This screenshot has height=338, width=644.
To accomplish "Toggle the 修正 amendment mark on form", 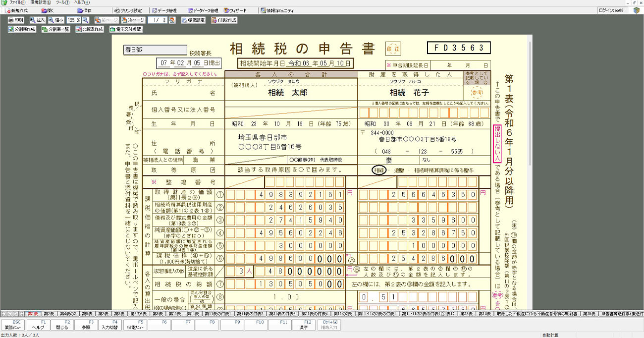I will pyautogui.click(x=392, y=49).
